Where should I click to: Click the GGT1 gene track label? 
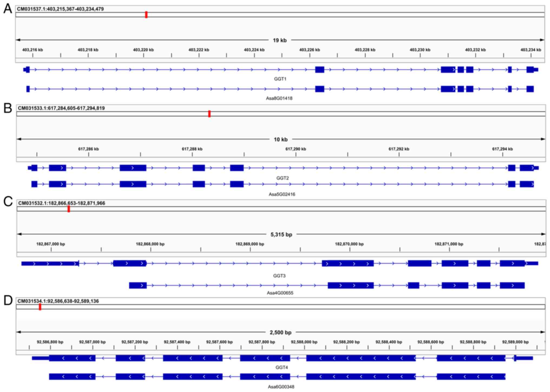pyautogui.click(x=280, y=79)
